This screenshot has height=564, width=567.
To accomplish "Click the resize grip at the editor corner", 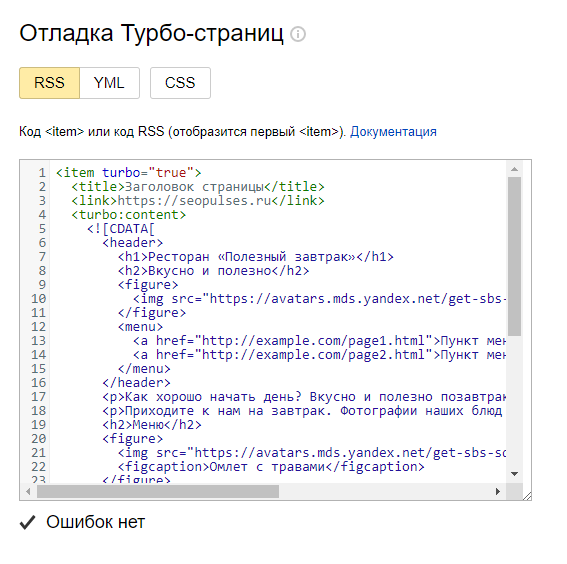I will (x=526, y=496).
